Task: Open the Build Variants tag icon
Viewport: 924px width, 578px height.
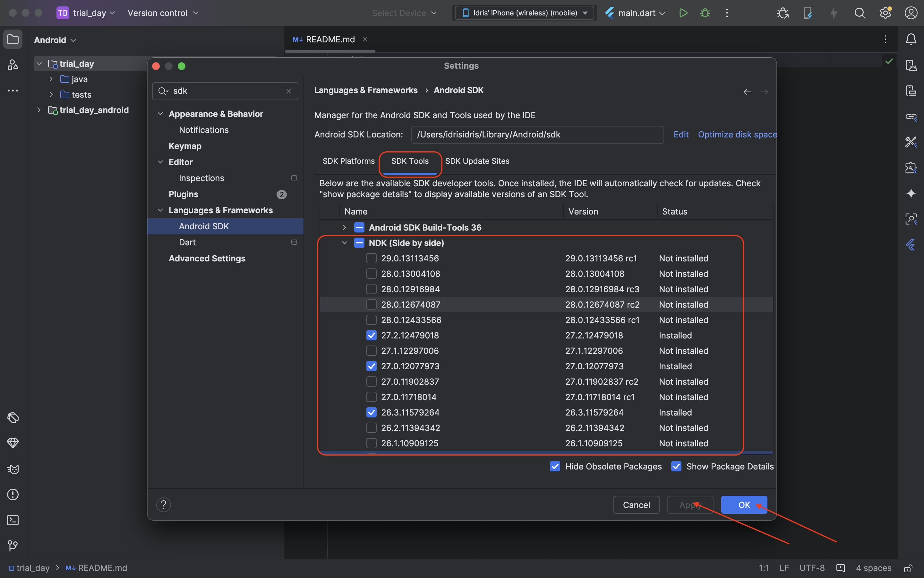Action: [x=13, y=417]
